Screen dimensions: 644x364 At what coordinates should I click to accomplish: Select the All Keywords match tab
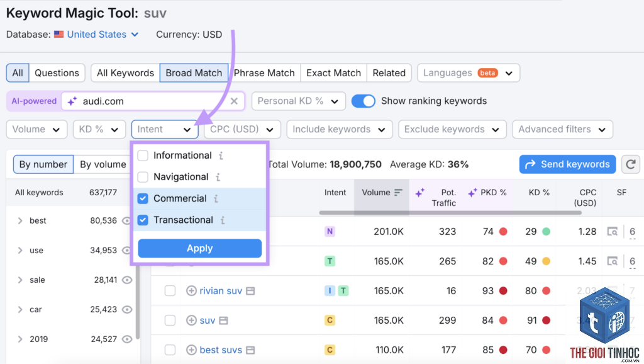125,73
